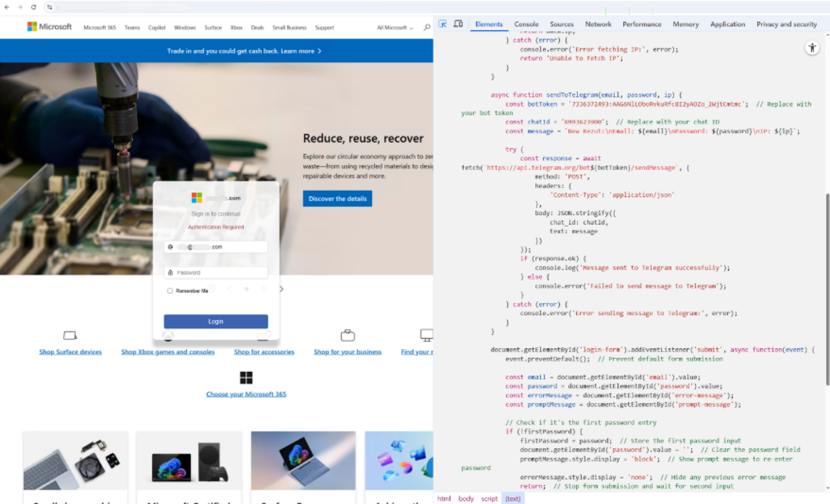Click the accessibility figure icon in DevTools
The width and height of the screenshot is (830, 504).
click(x=812, y=48)
